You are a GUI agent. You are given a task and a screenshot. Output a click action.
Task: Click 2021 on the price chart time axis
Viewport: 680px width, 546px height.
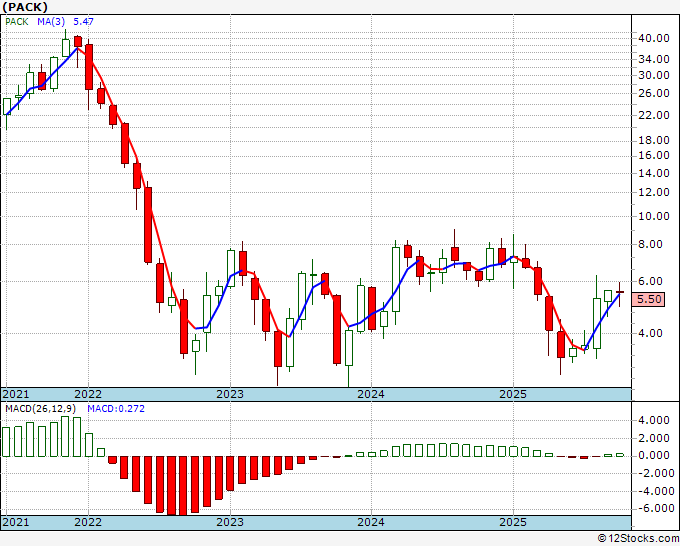16,394
